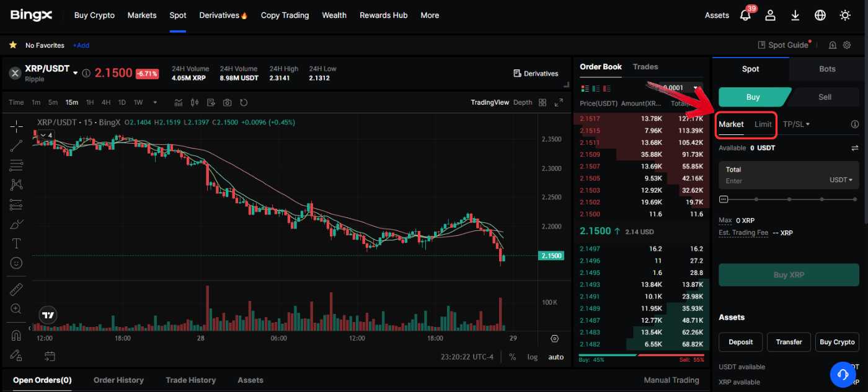Select the trend line drawing tool
868x392 pixels.
click(x=16, y=146)
